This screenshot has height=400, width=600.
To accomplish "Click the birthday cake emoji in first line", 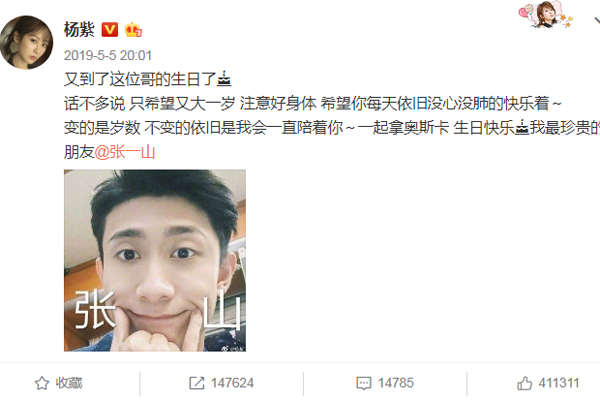I will tap(224, 79).
